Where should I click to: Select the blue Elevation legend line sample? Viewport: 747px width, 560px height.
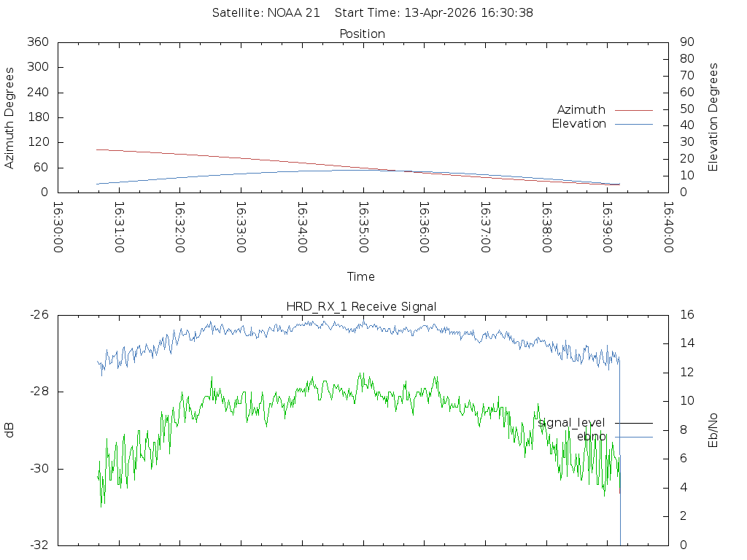point(633,124)
